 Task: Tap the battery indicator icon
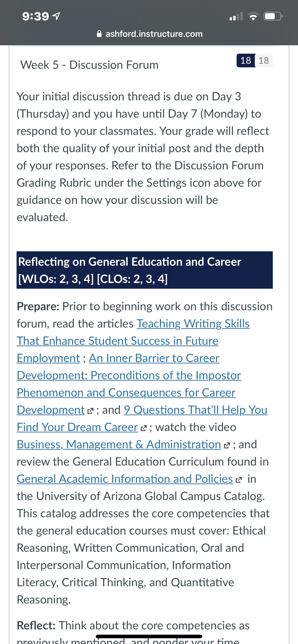click(273, 17)
